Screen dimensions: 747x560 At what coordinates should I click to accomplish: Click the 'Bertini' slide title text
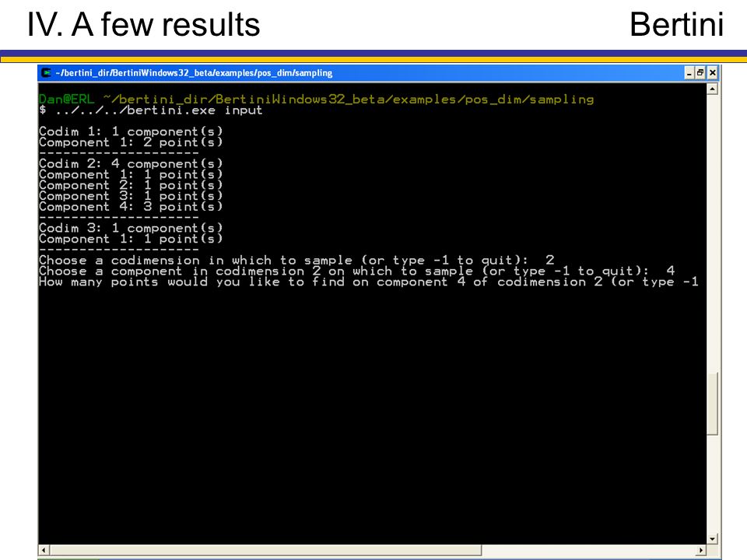[x=676, y=24]
